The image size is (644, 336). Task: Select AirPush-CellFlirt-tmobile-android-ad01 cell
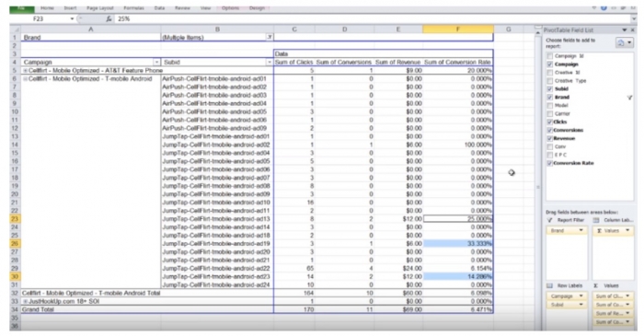point(217,79)
